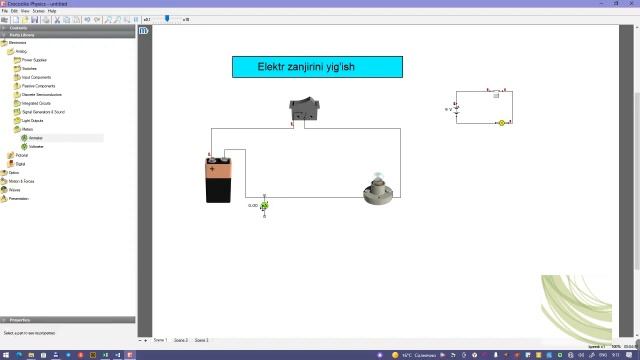The width and height of the screenshot is (640, 360).
Task: Expand the Presentation category
Action: 15,199
